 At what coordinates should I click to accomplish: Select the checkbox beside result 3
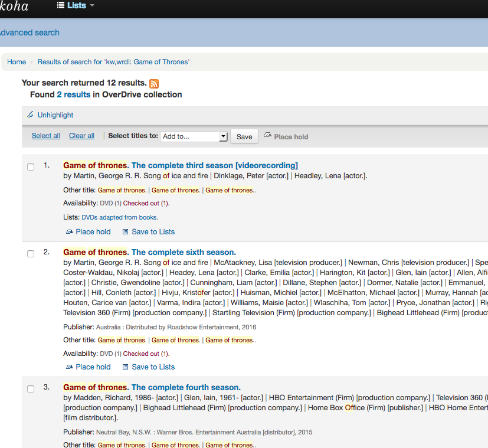coord(31,389)
